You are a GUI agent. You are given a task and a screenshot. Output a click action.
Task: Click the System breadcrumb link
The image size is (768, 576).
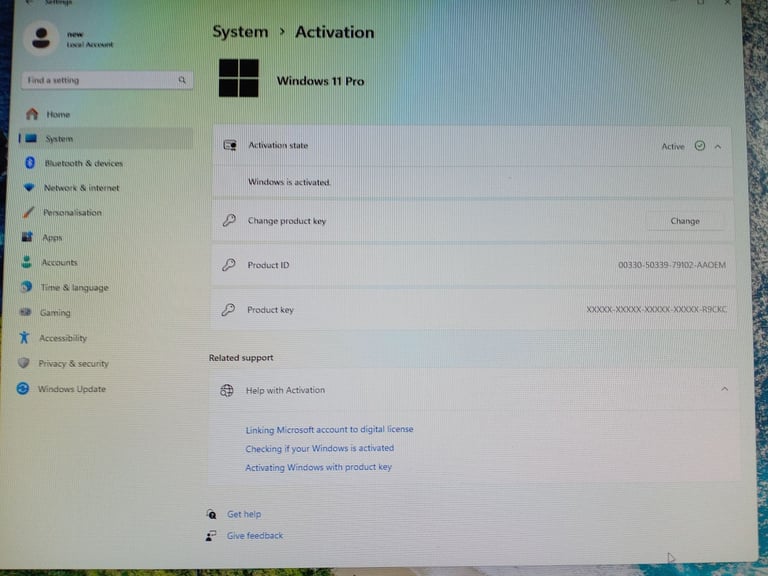point(240,32)
